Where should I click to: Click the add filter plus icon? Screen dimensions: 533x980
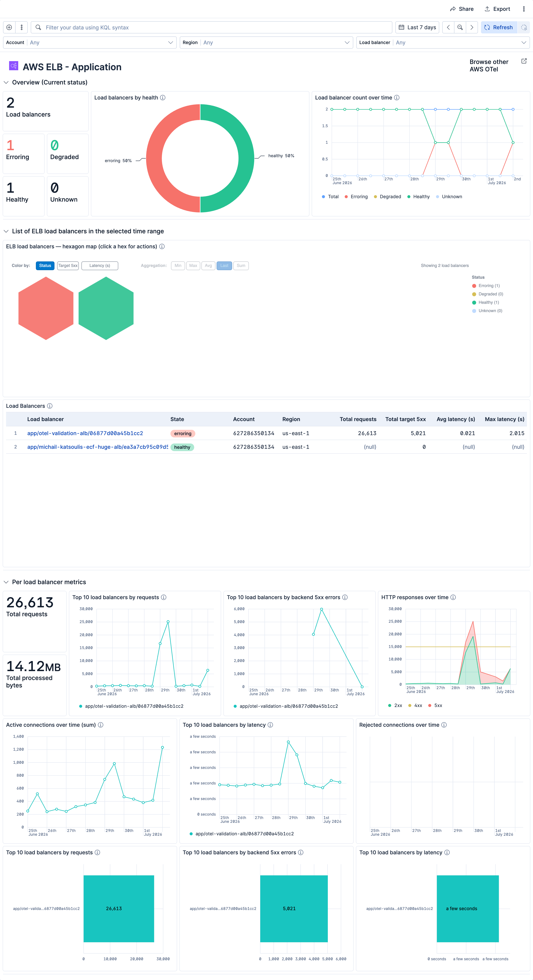9,27
